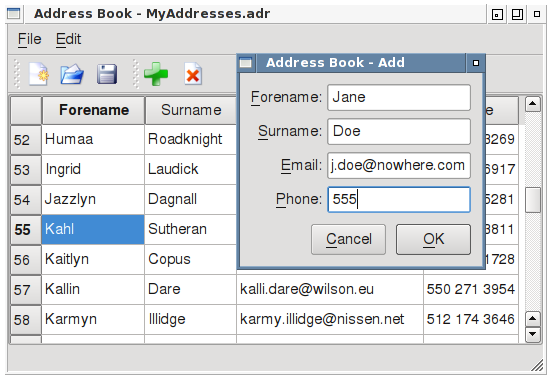Select the Dagnall surname cell
Viewport: 547px width, 378px height.
[190, 199]
